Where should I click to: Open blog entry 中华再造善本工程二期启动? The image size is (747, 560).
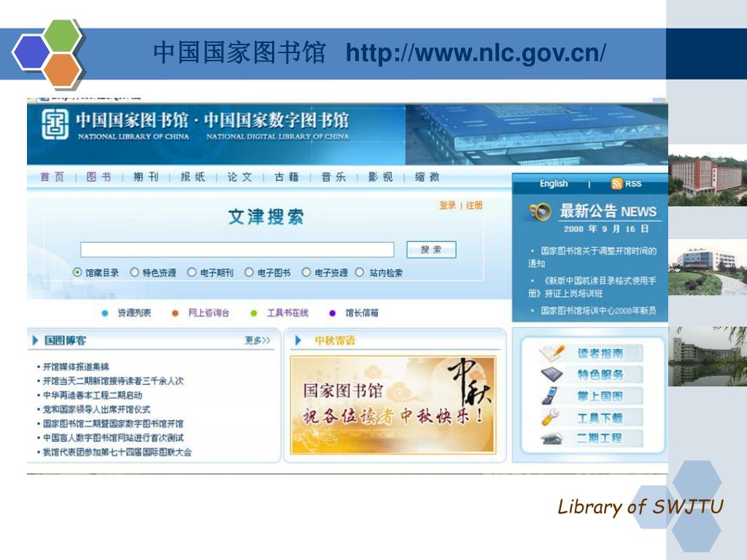pos(93,395)
